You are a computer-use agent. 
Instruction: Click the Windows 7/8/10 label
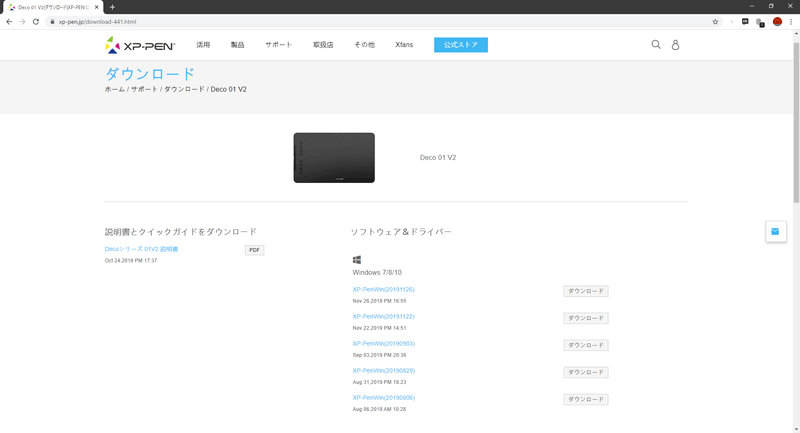point(377,272)
